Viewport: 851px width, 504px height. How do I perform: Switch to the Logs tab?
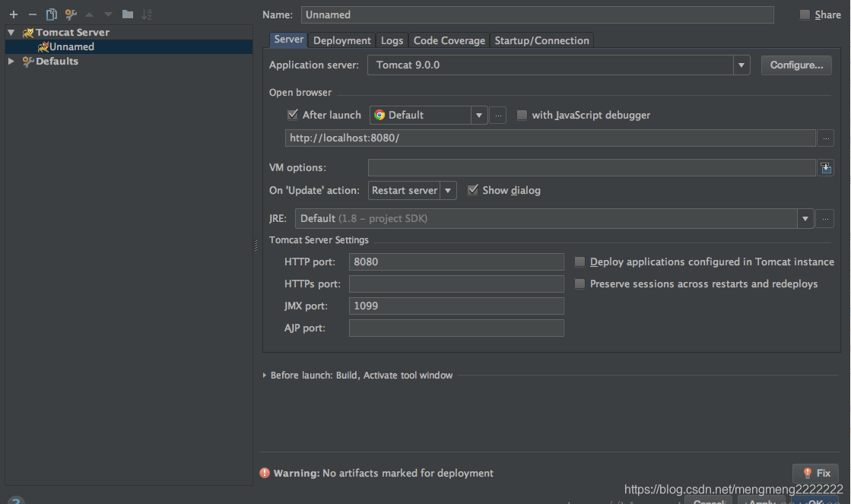(x=392, y=40)
